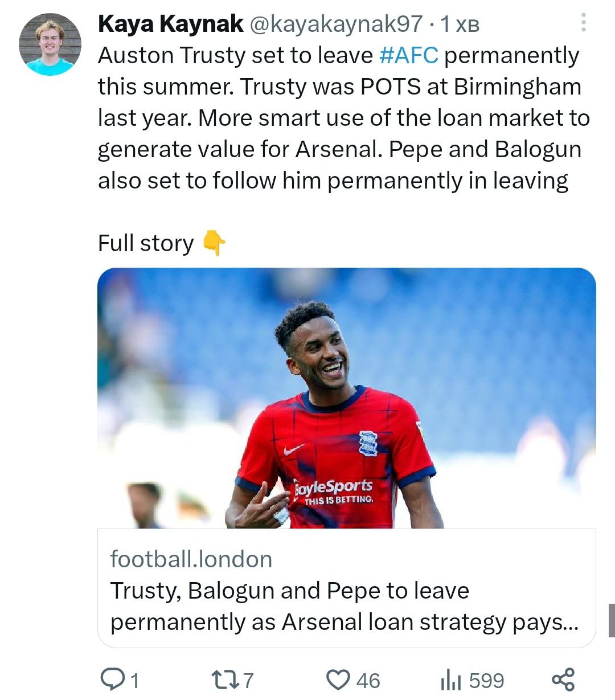Screen dimensions: 615x700
Task: Click the share icon below the tweet
Action: tap(564, 679)
